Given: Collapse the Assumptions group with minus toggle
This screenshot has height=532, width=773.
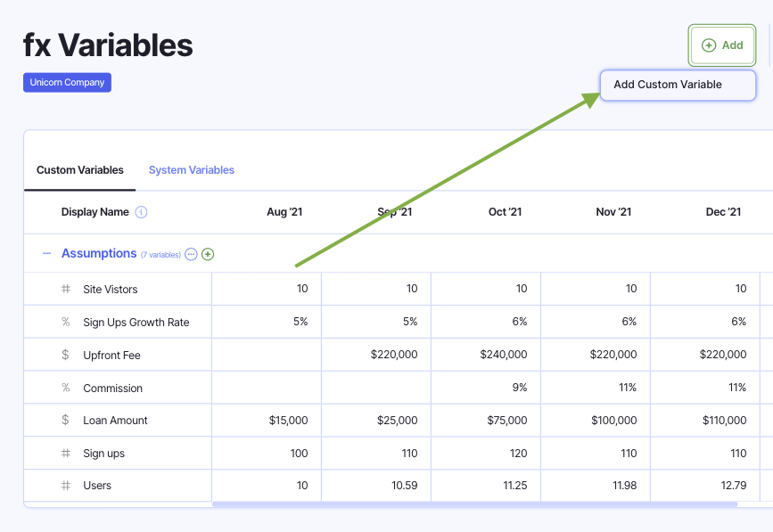Looking at the screenshot, I should (46, 254).
